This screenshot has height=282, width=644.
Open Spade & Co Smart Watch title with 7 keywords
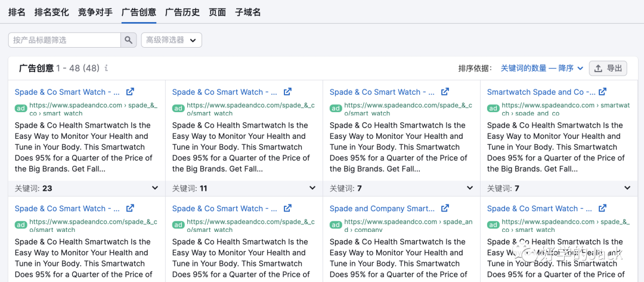382,92
